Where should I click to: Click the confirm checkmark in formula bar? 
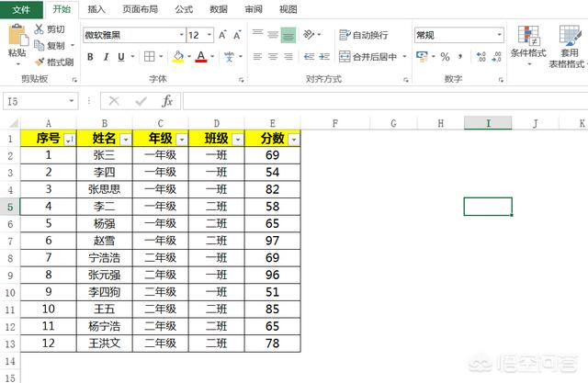click(x=141, y=101)
